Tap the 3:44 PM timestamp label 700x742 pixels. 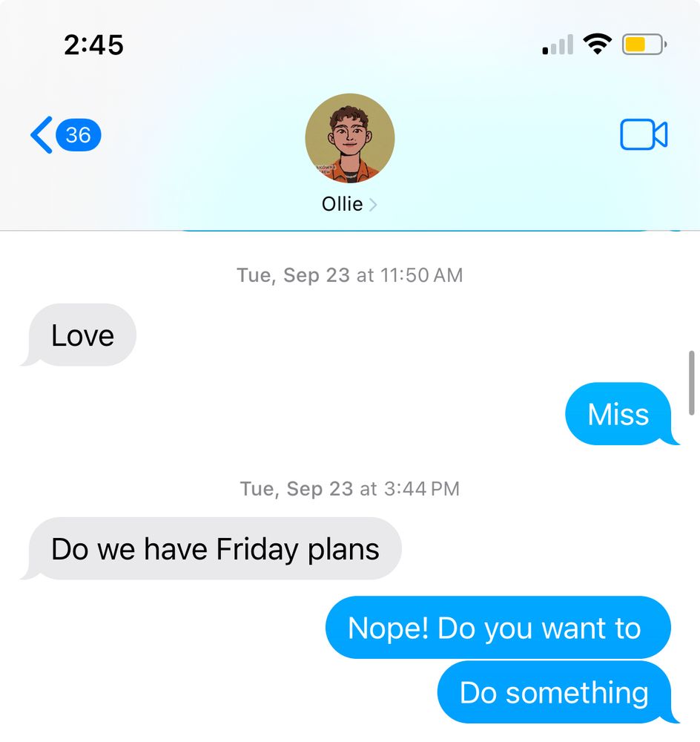point(350,488)
